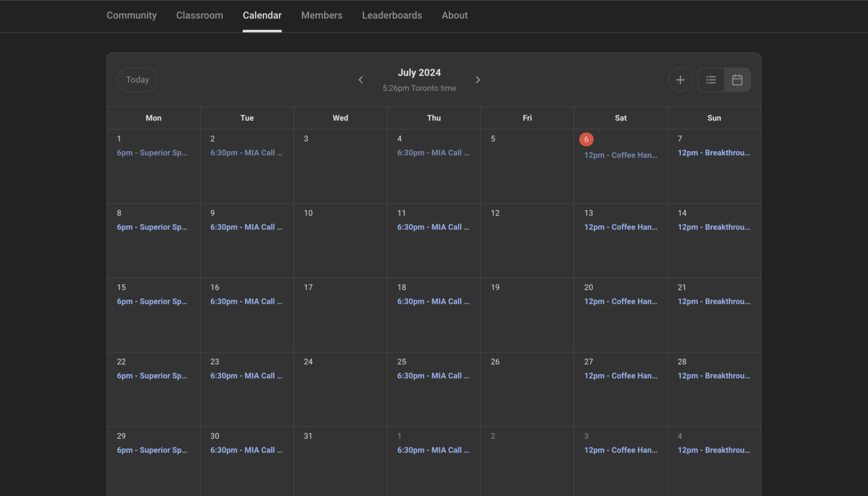The height and width of the screenshot is (496, 868).
Task: Open the July 7 Breakthrou... event
Action: coord(714,153)
